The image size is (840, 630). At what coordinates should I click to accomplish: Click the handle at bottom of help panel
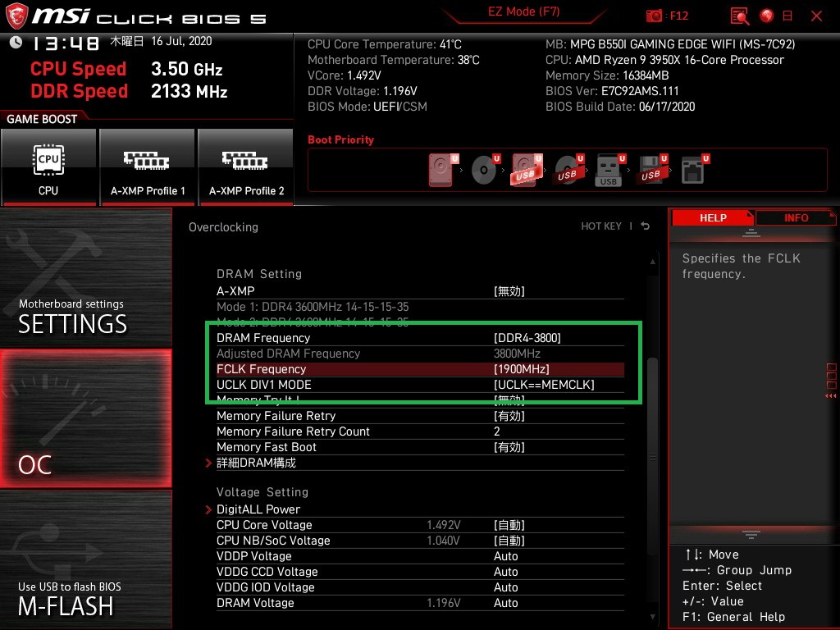(x=751, y=534)
